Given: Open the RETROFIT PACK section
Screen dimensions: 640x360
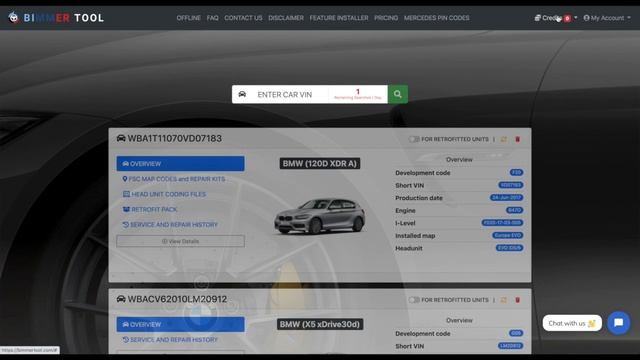Looking at the screenshot, I should click(x=150, y=209).
